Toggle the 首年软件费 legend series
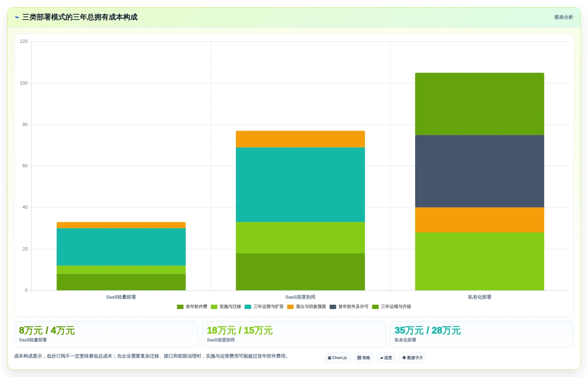 click(192, 307)
